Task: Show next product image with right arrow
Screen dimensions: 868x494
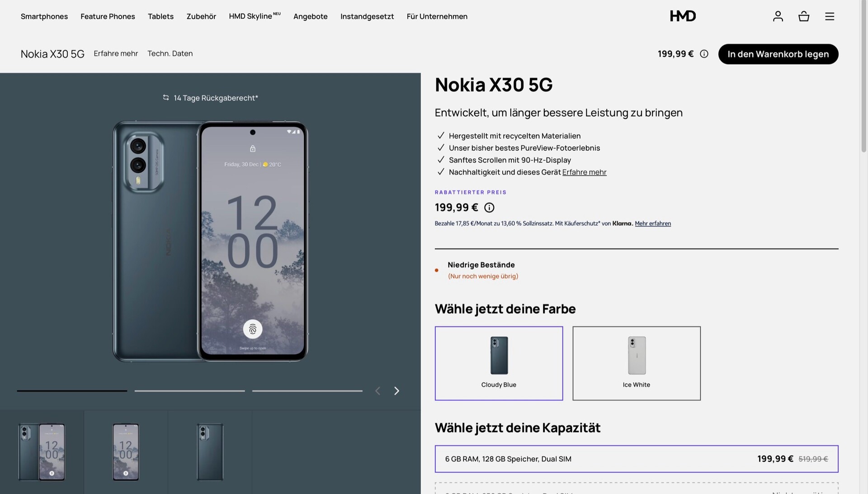Action: coord(396,391)
